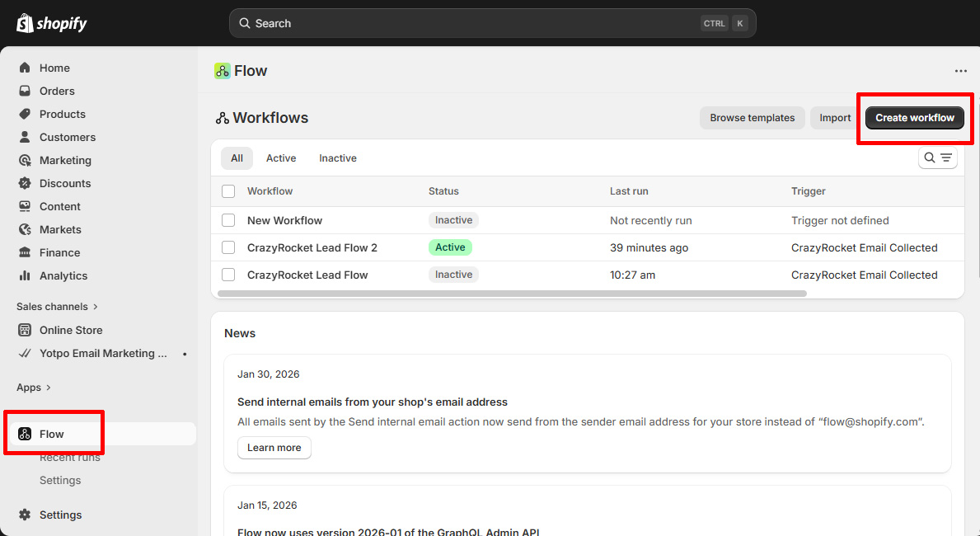Open the three-dot more actions menu
The height and width of the screenshot is (536, 980).
(x=960, y=71)
